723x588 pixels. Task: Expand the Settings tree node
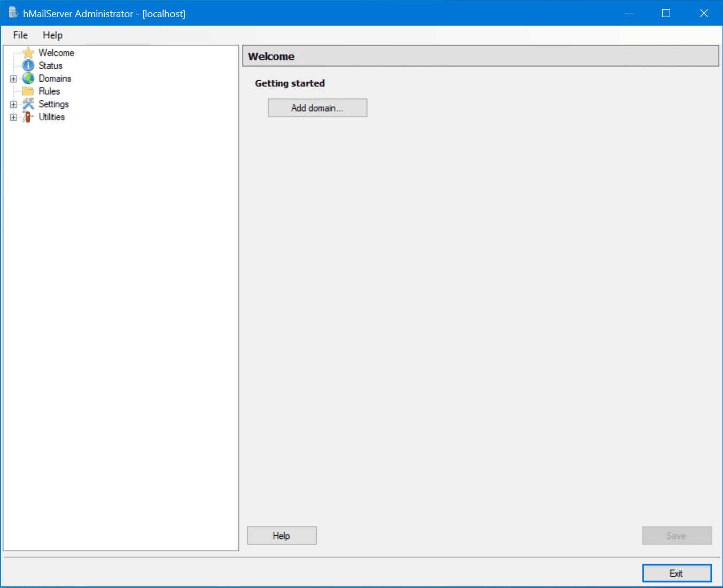pos(13,104)
